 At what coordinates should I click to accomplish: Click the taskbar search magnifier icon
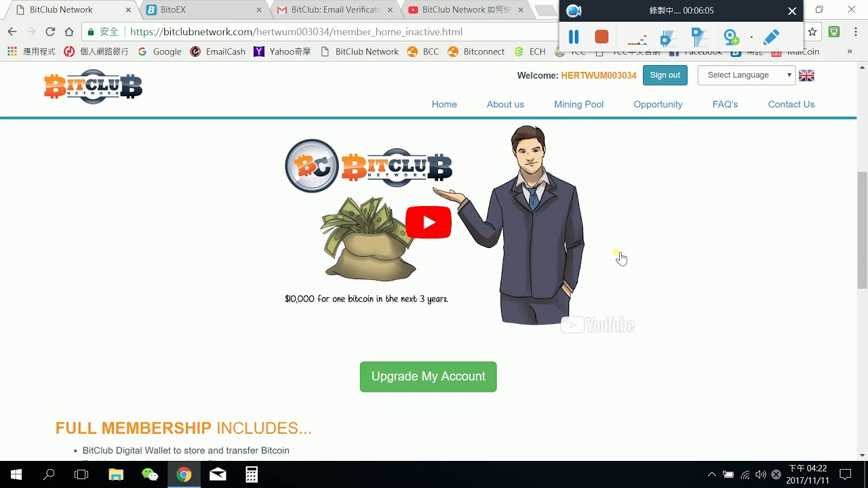tap(49, 474)
